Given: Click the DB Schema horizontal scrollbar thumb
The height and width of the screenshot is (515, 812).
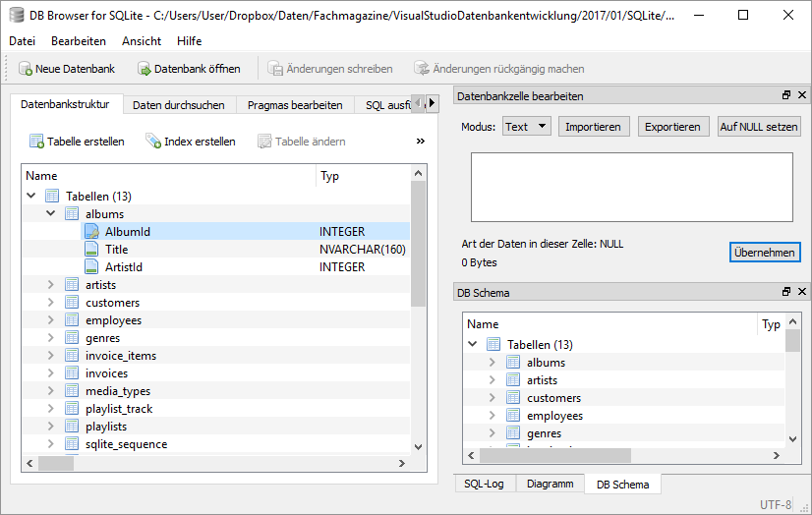Looking at the screenshot, I should [555, 455].
